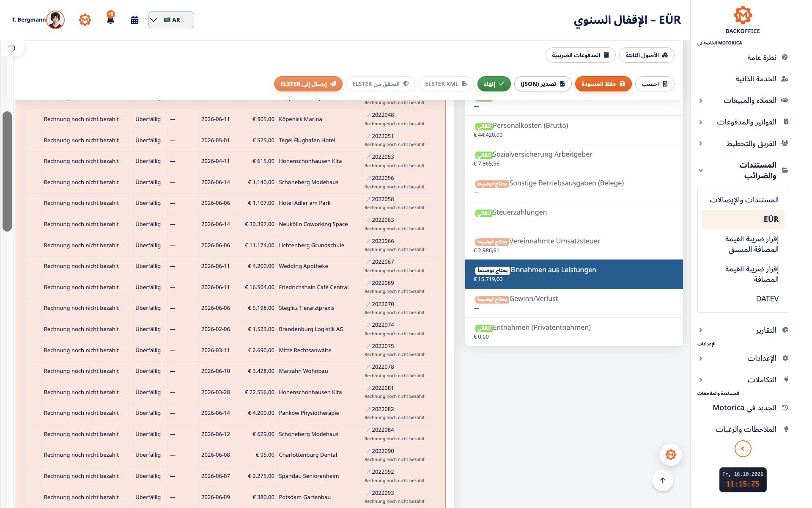
Task: Open T. Bergmann profile avatar
Action: point(55,20)
